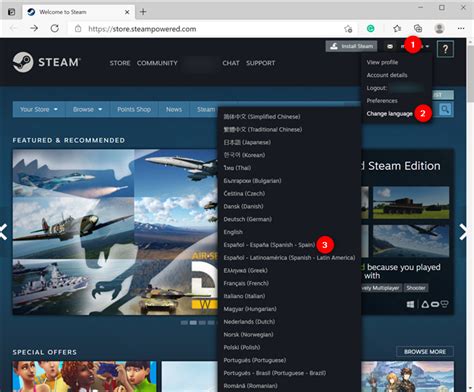Open the STORE menu
The image size is (474, 392).
point(120,63)
